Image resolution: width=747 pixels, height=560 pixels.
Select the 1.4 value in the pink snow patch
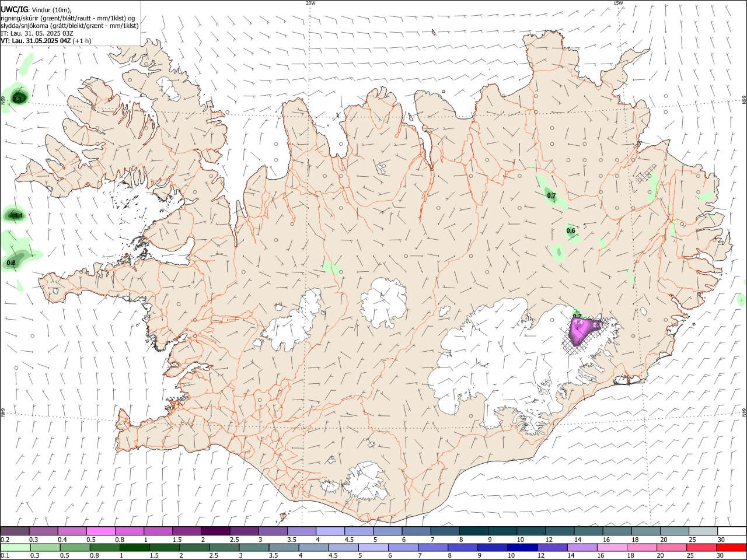(579, 323)
